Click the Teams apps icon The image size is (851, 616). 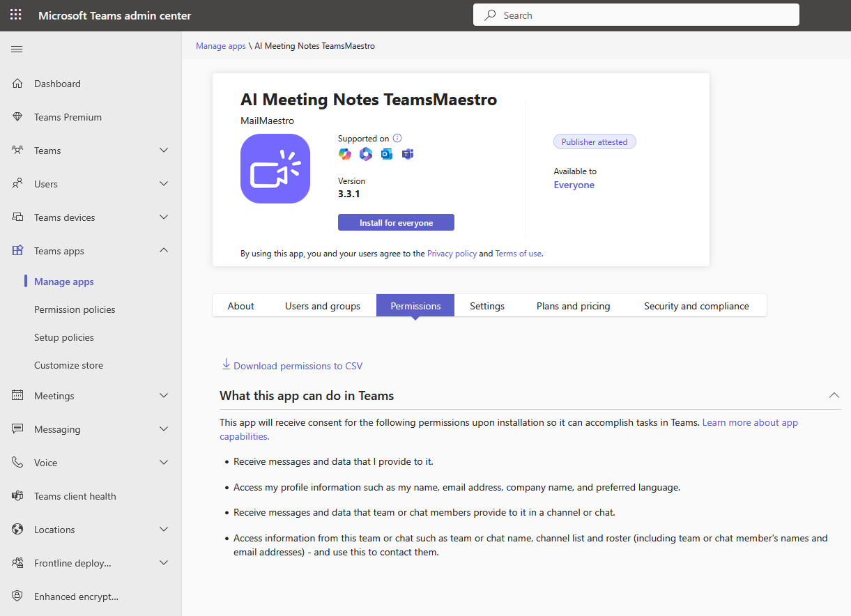[18, 251]
